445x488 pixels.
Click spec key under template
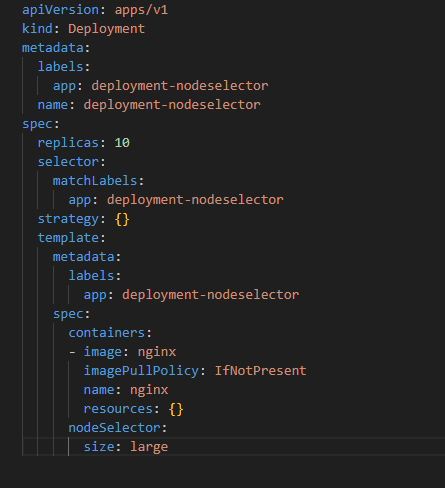pyautogui.click(x=68, y=314)
